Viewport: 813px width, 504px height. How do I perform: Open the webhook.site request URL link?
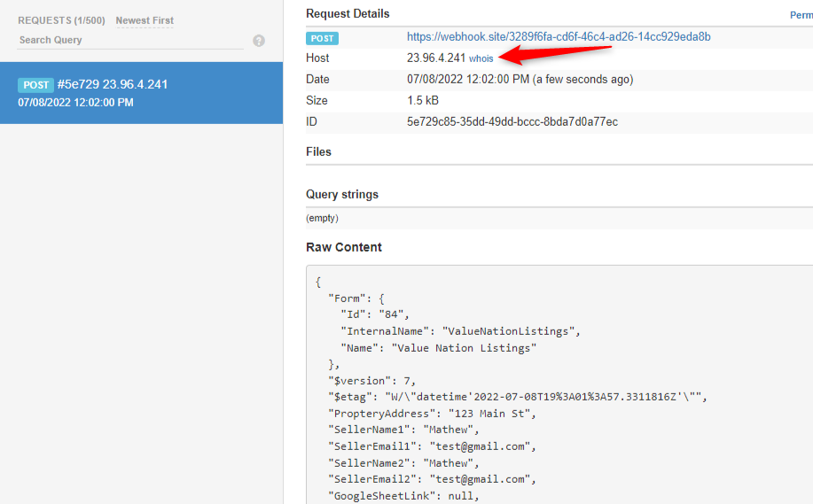[559, 37]
